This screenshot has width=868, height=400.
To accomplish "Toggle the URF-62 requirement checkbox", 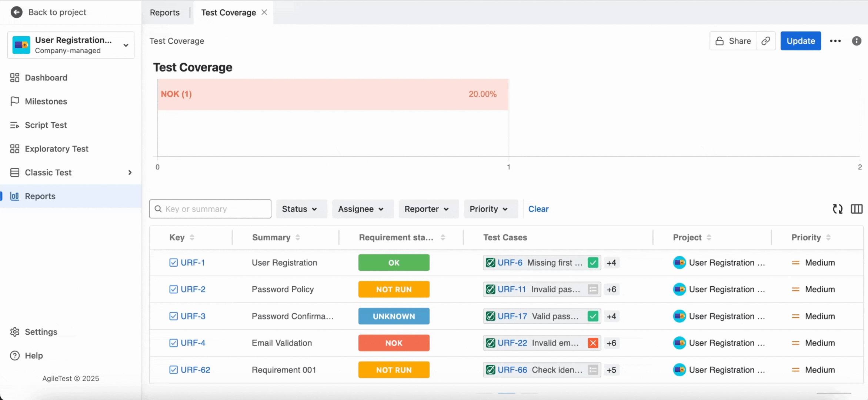I will pyautogui.click(x=173, y=369).
